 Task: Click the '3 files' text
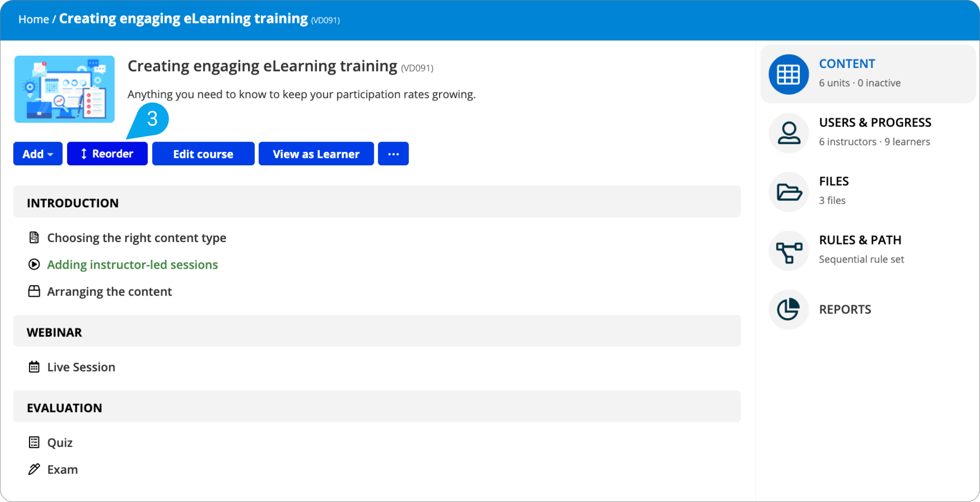tap(832, 200)
